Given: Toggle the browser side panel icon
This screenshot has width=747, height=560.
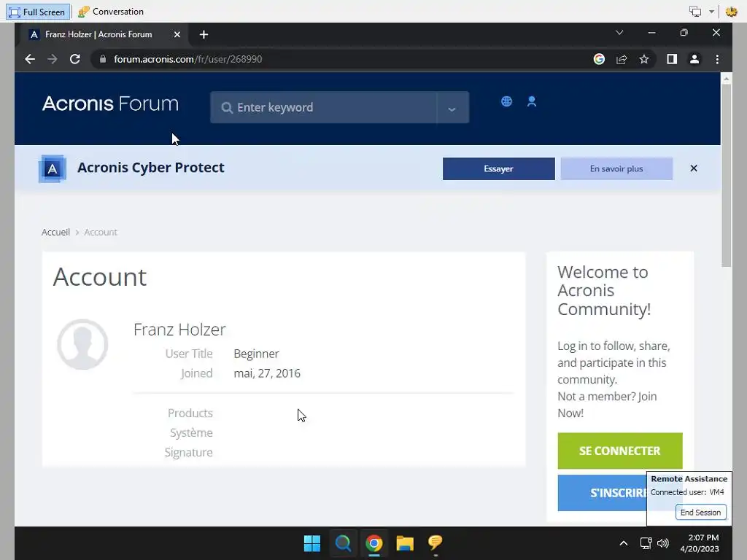Looking at the screenshot, I should point(672,59).
